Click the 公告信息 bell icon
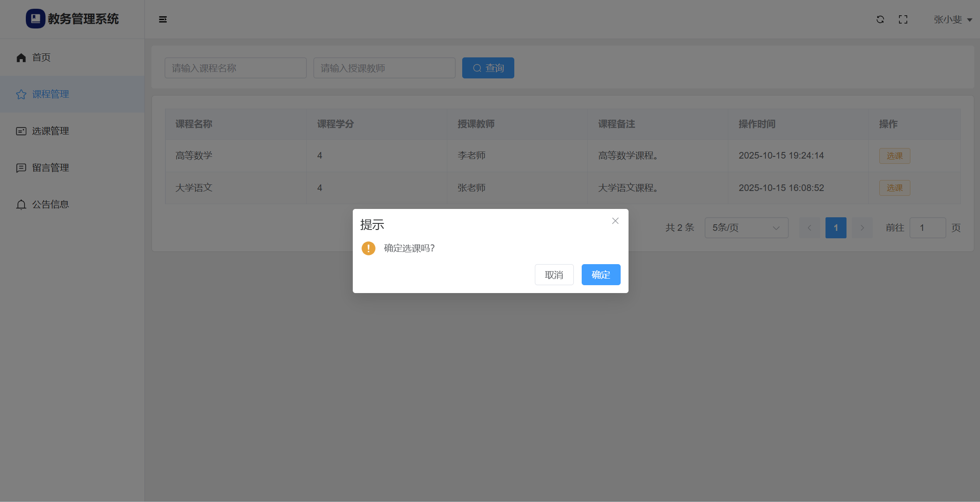Image resolution: width=980 pixels, height=502 pixels. coord(21,205)
